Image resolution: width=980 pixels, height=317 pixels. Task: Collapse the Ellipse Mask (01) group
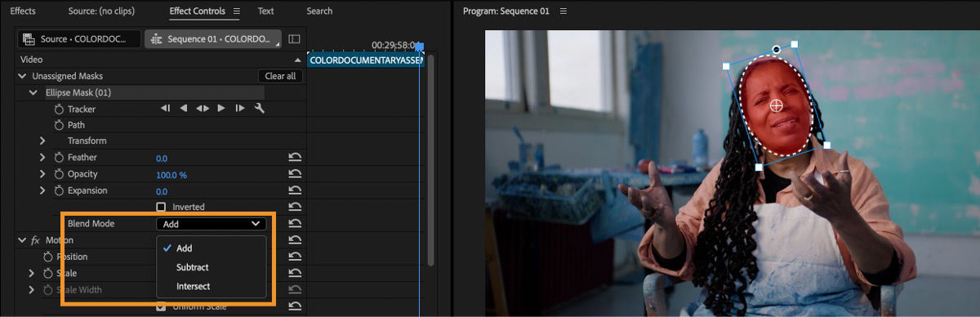click(33, 92)
